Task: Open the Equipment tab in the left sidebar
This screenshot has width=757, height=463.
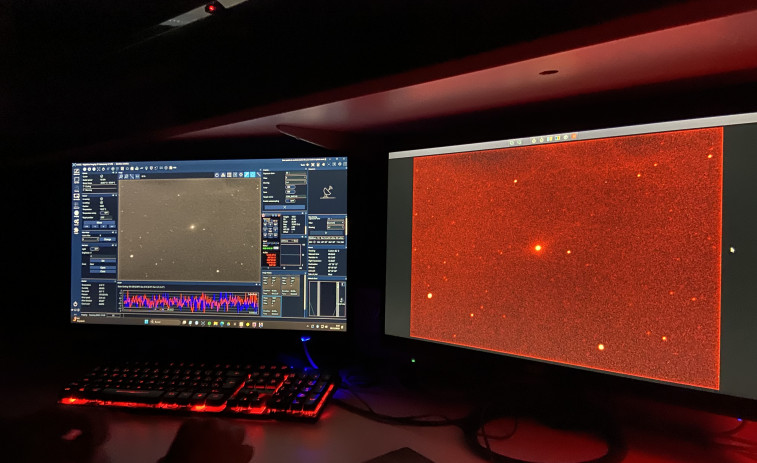Action: 76,172
